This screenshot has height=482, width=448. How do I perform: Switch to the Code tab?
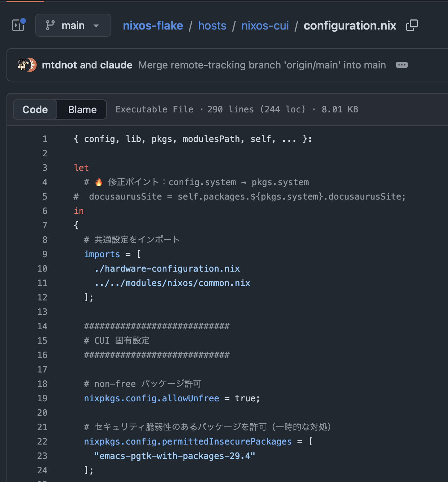click(35, 110)
